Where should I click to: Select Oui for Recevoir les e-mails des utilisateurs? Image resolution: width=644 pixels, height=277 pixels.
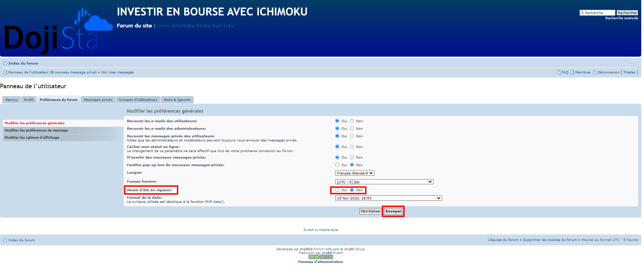pyautogui.click(x=337, y=121)
